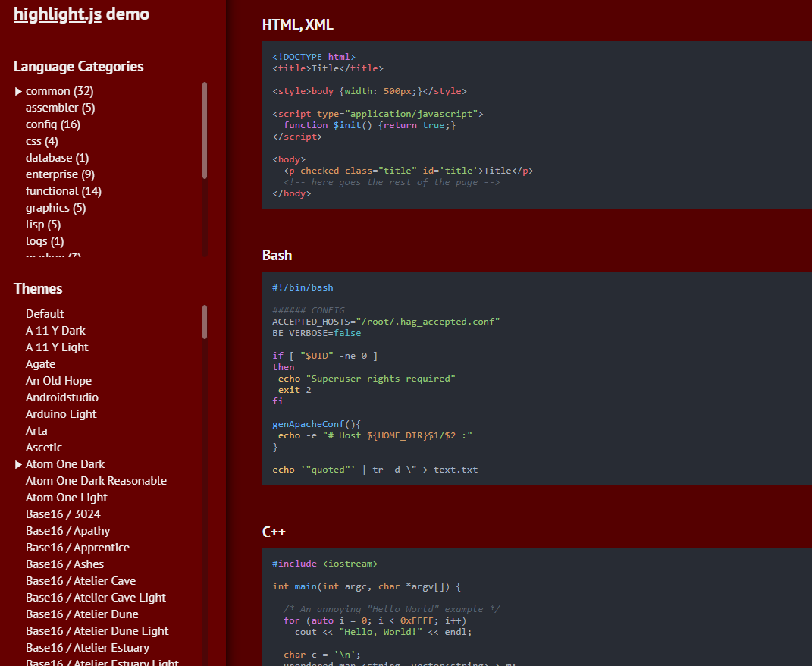
Task: Switch to the Agate theme
Action: point(40,364)
